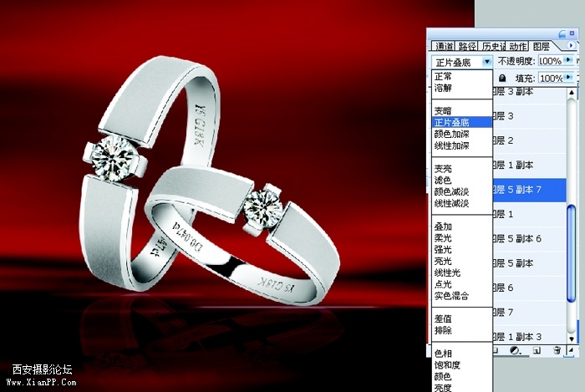Choose 强光 blend mode
This screenshot has width=585, height=392.
(462, 250)
